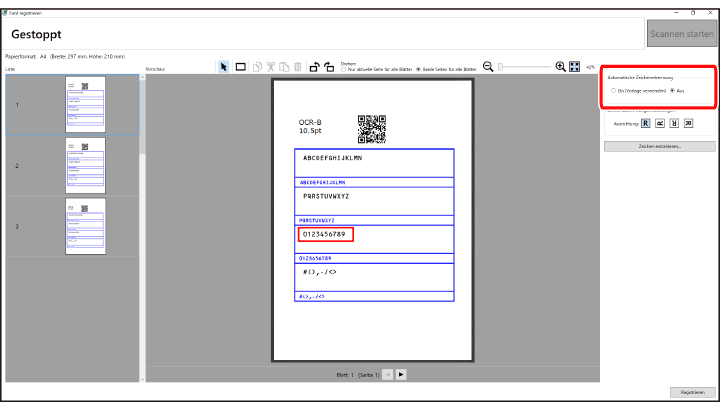Viewport: 720px width, 402px height.
Task: Open page 2 thumbnail
Action: (85, 164)
